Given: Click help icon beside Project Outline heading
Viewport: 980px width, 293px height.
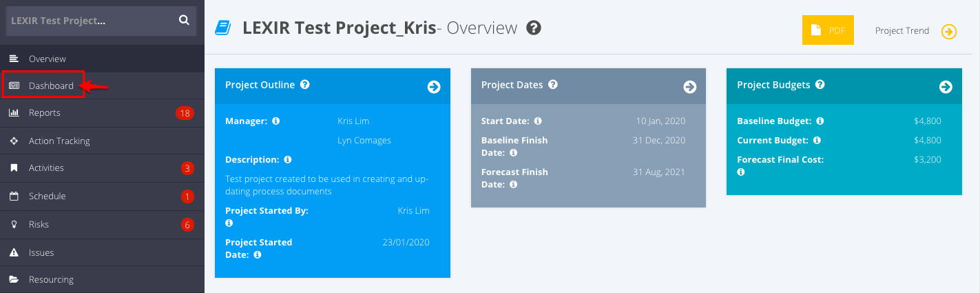Looking at the screenshot, I should (x=305, y=85).
